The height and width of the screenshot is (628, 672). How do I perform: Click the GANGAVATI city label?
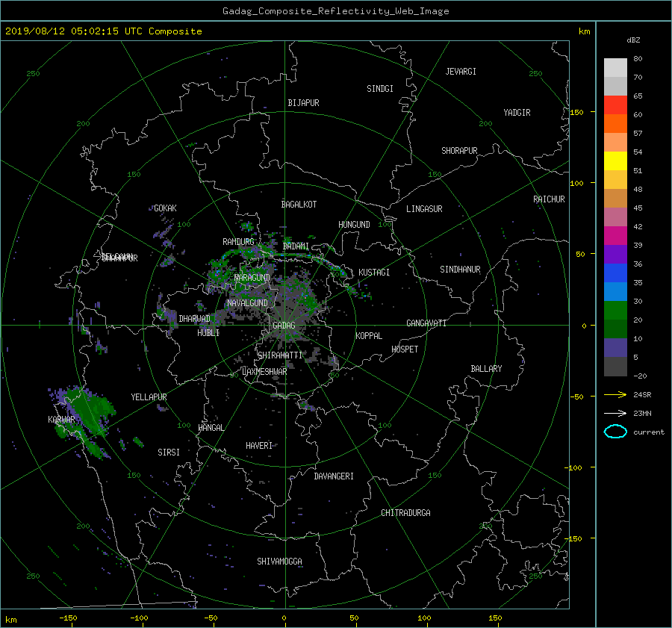point(426,323)
